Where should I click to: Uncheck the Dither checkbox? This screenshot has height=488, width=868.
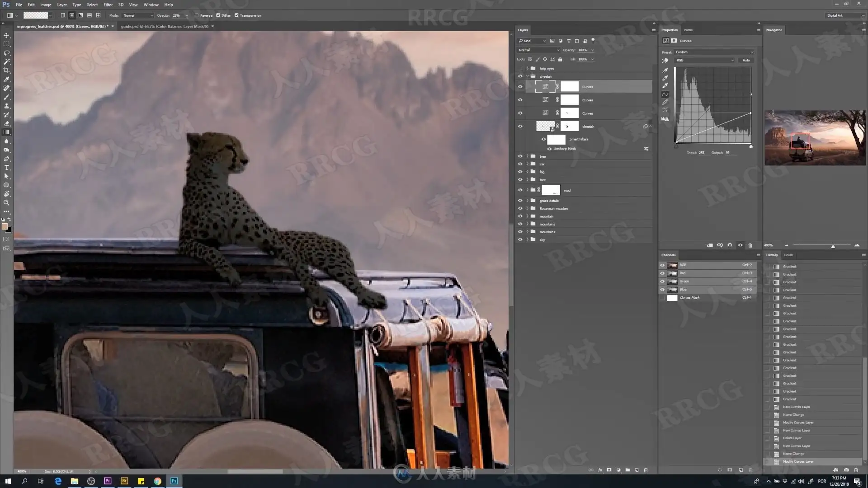(x=218, y=15)
